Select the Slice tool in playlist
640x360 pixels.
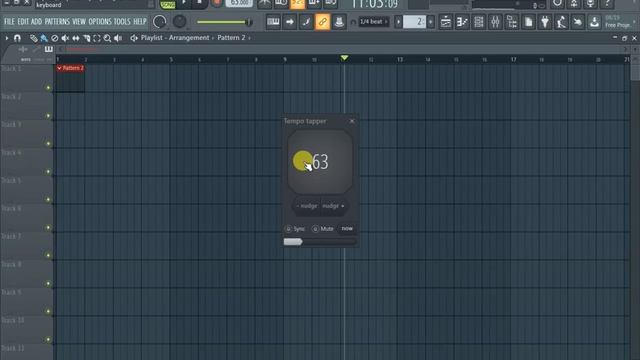[86, 38]
